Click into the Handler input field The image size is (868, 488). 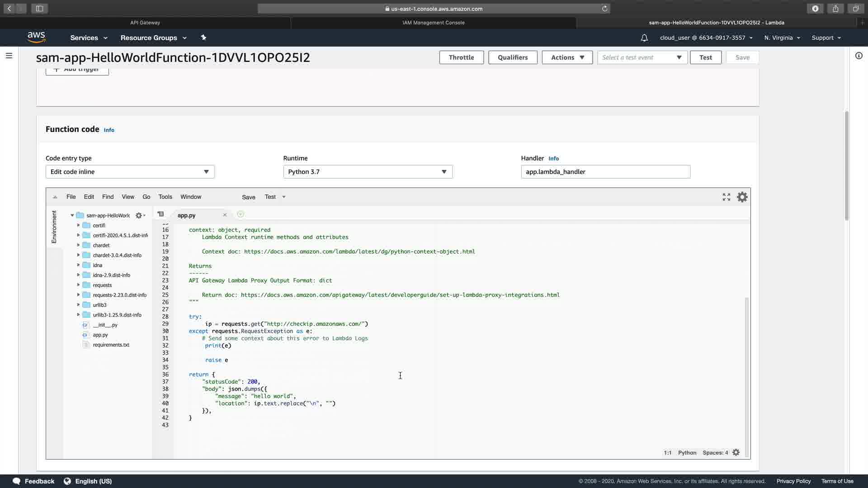pyautogui.click(x=605, y=172)
